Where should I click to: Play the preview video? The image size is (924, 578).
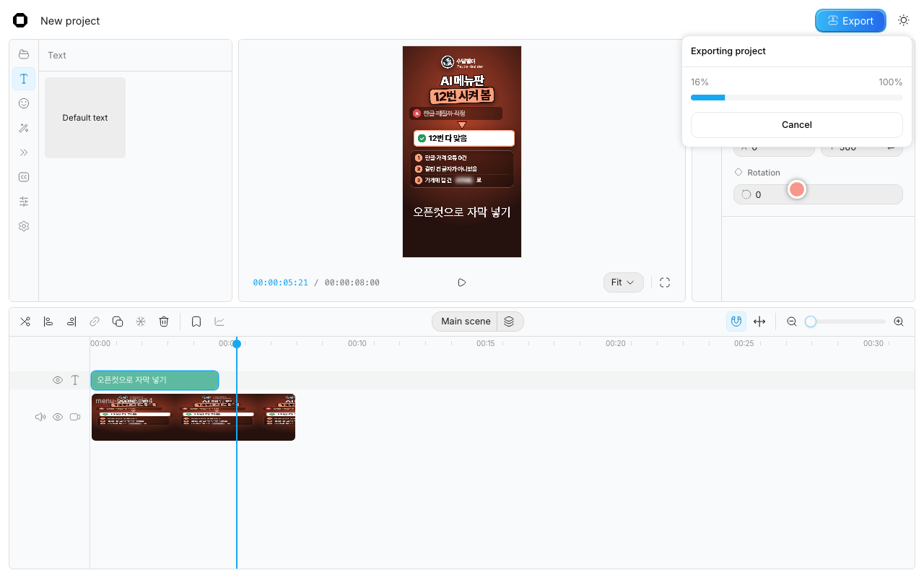[462, 282]
